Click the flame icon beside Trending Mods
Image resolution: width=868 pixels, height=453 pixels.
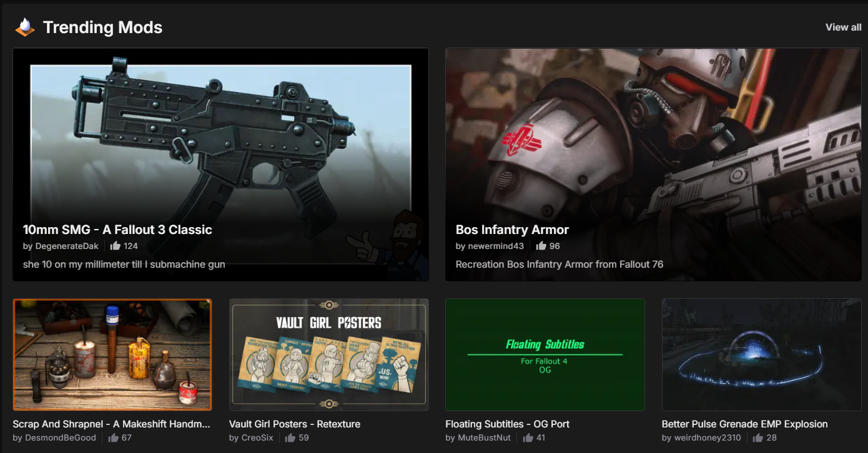[x=25, y=27]
